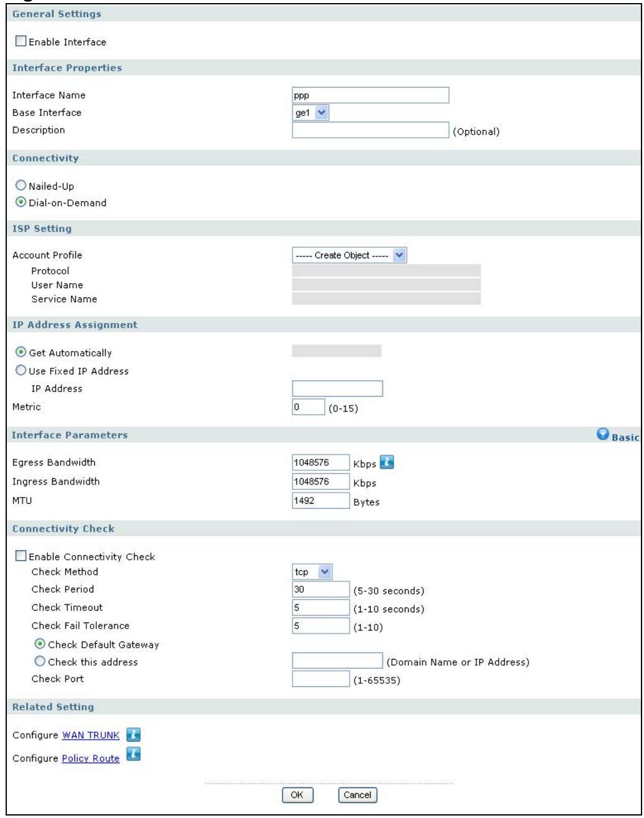The image size is (644, 818).
Task: Click the MTU field showing 1492
Action: [321, 501]
